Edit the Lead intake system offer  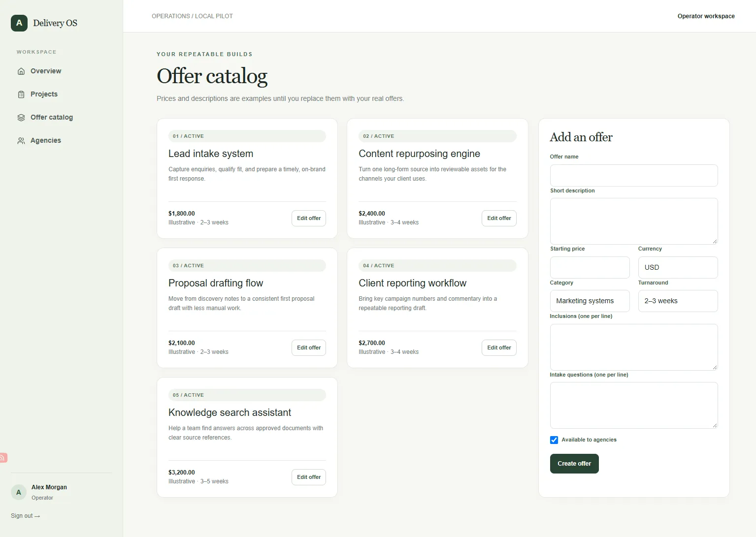pos(309,218)
